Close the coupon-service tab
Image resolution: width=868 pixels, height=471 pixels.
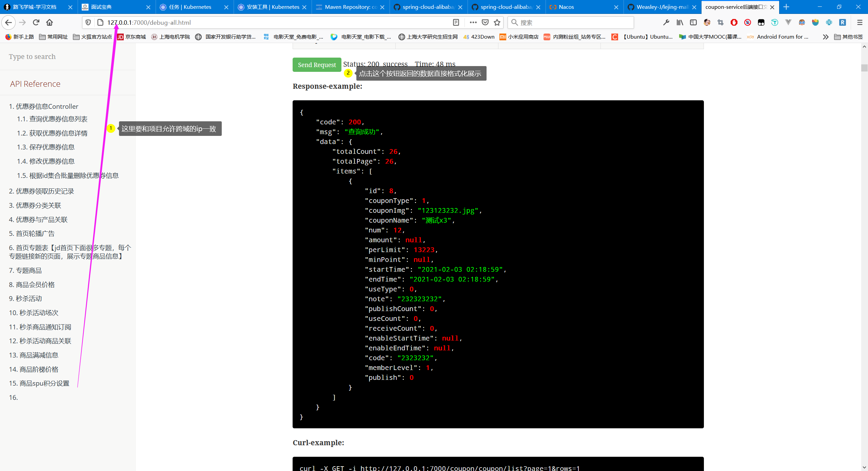click(x=772, y=7)
